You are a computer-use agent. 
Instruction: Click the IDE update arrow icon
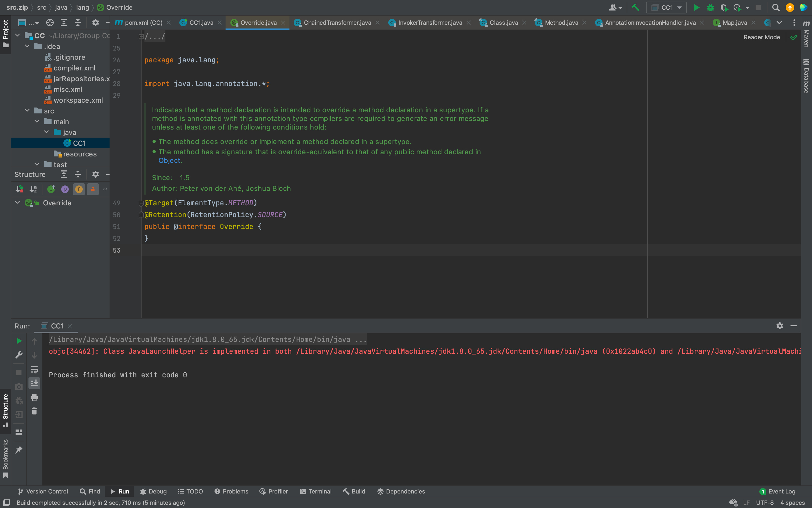tap(790, 8)
